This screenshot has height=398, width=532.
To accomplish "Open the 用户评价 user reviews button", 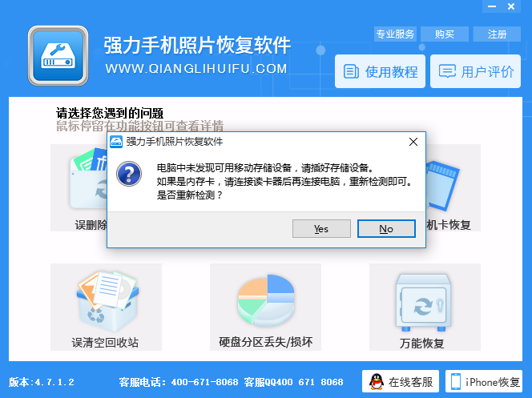I will [x=475, y=71].
